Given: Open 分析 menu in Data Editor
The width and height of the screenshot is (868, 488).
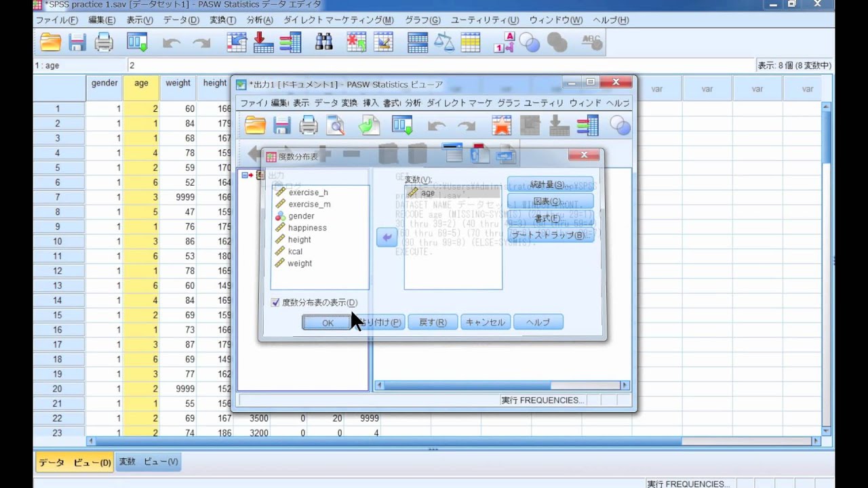Looking at the screenshot, I should coord(260,20).
